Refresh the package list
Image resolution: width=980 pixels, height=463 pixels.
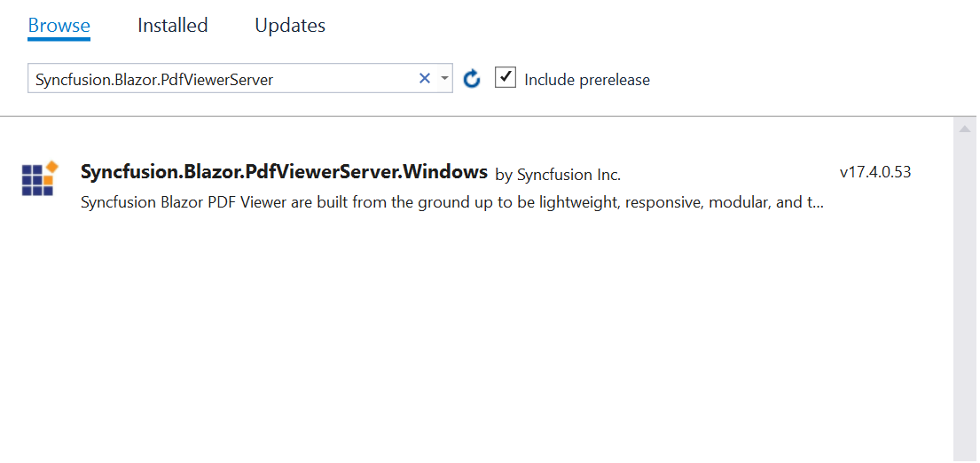472,79
